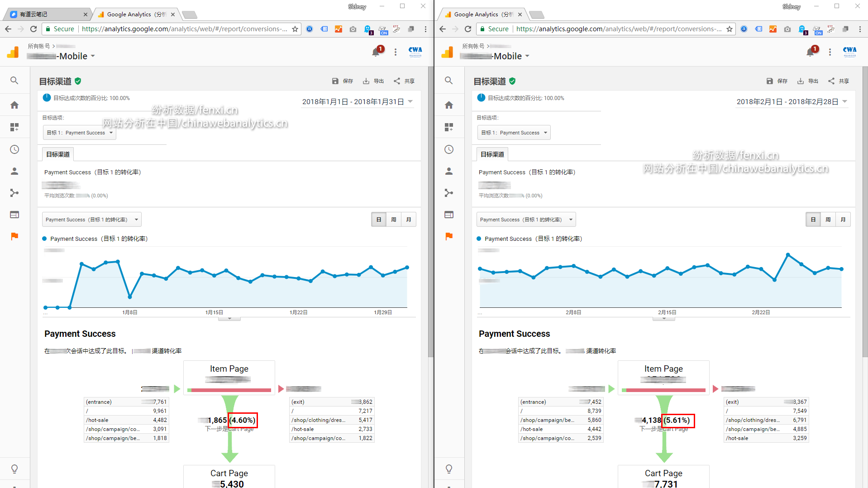Open Conversions flag icon in left sidebar
Image resolution: width=868 pixels, height=488 pixels.
[14, 236]
